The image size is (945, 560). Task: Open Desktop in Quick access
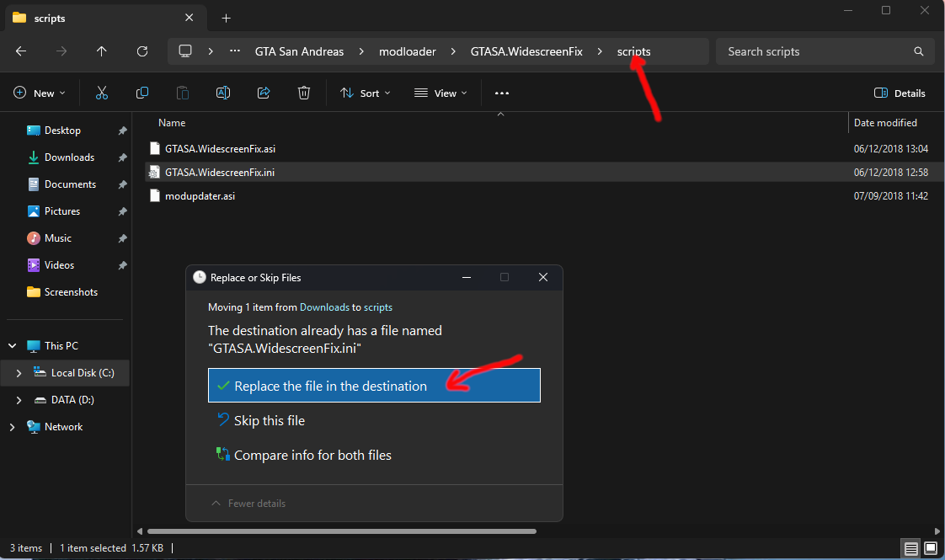[x=62, y=131]
